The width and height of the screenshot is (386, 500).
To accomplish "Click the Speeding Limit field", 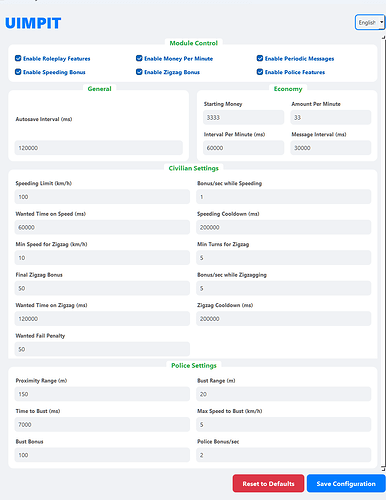I will [102, 197].
